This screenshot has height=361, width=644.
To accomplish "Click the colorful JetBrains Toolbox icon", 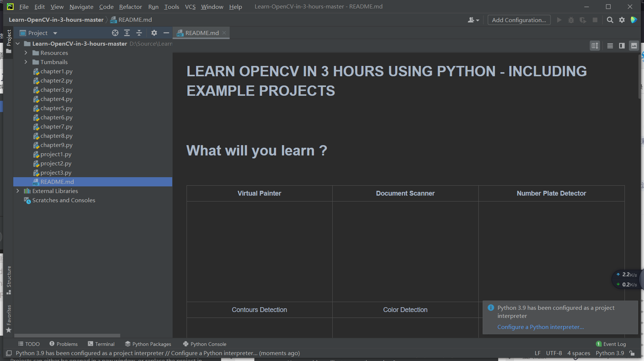I will [x=634, y=20].
